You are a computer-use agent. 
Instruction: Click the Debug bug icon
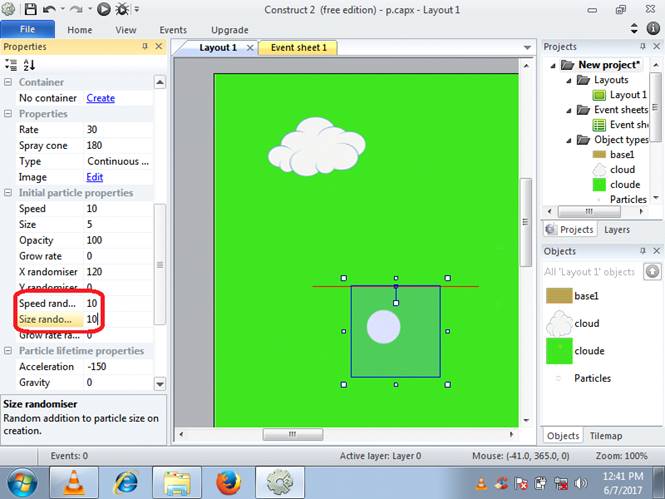(x=122, y=9)
